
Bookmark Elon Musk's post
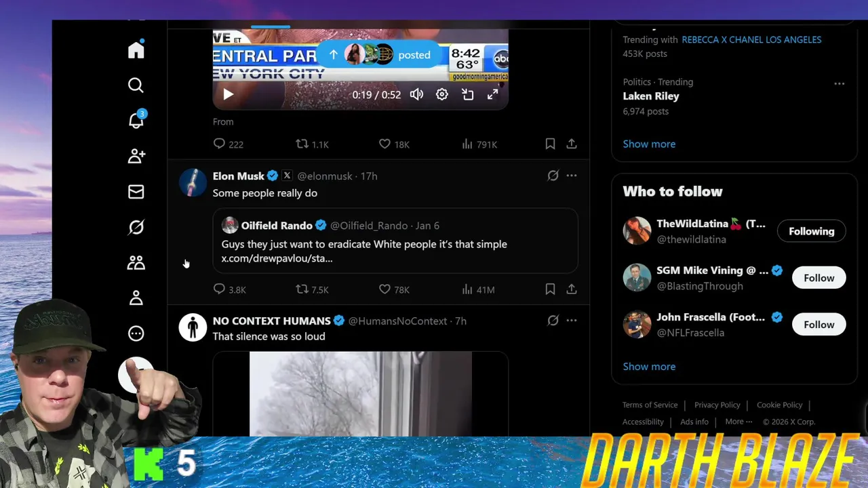(551, 289)
